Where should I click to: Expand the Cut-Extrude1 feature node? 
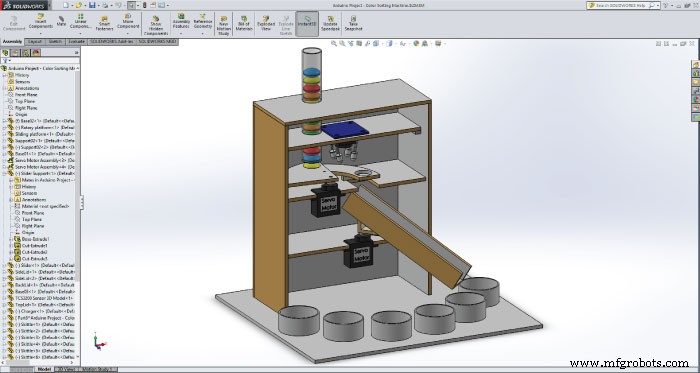12,245
